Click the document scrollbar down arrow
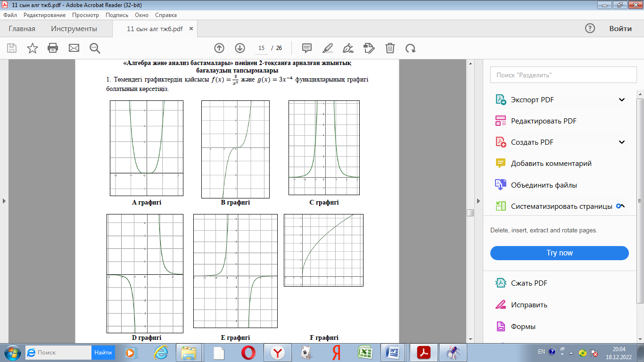 (x=470, y=339)
